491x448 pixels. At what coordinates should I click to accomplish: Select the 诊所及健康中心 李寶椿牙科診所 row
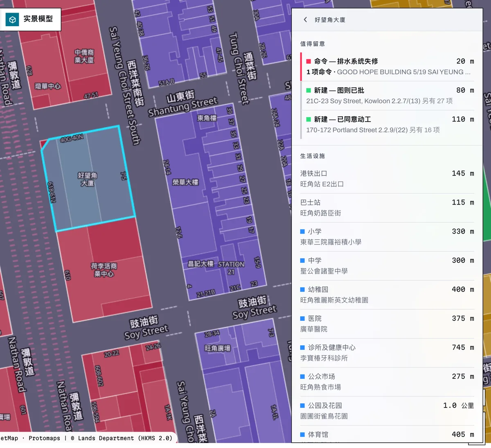coord(387,353)
